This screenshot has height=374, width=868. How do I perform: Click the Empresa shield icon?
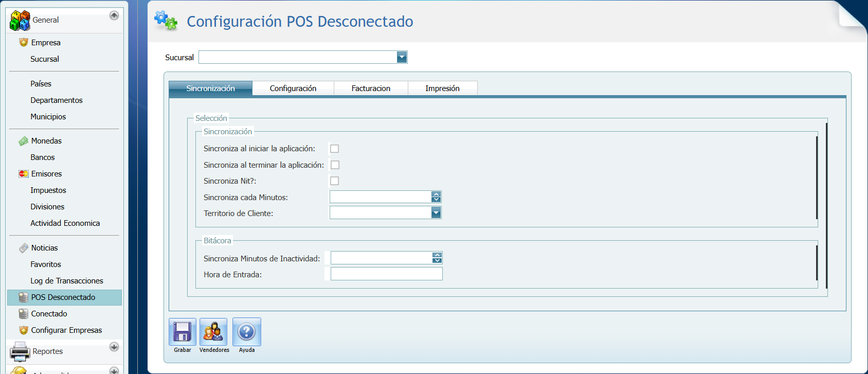point(24,42)
